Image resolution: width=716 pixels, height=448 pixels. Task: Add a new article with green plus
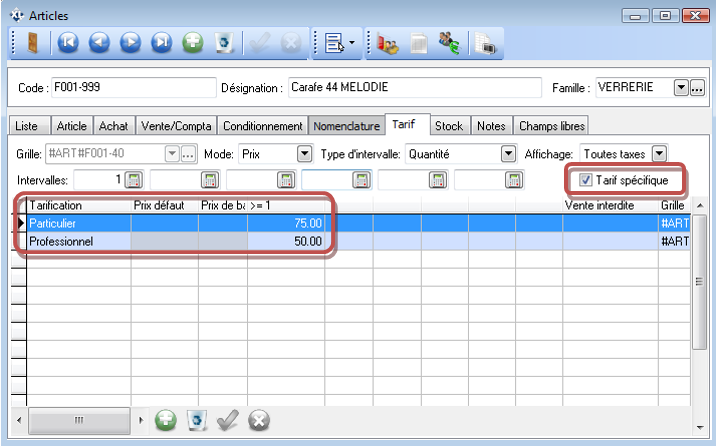194,43
